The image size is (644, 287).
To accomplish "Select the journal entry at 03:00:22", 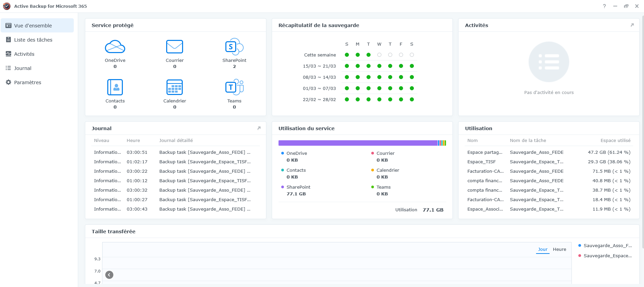I will pos(175,171).
